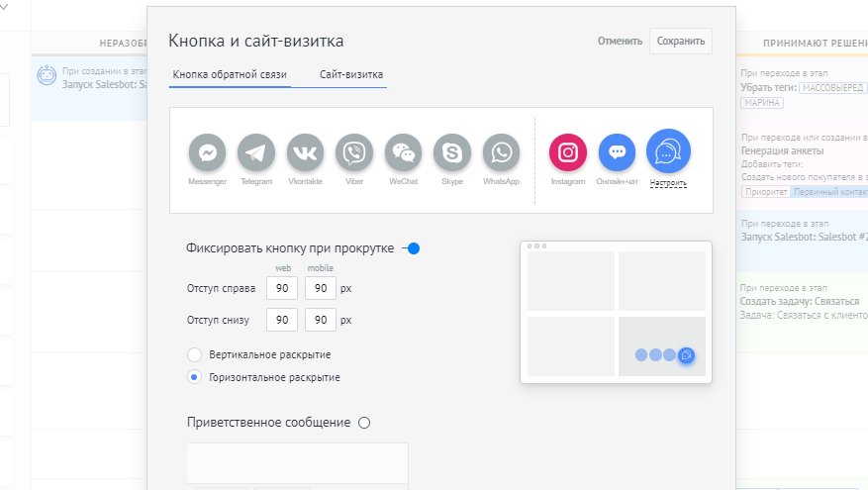The image size is (868, 490).
Task: Click the Приоритет tag in background
Action: tap(766, 192)
